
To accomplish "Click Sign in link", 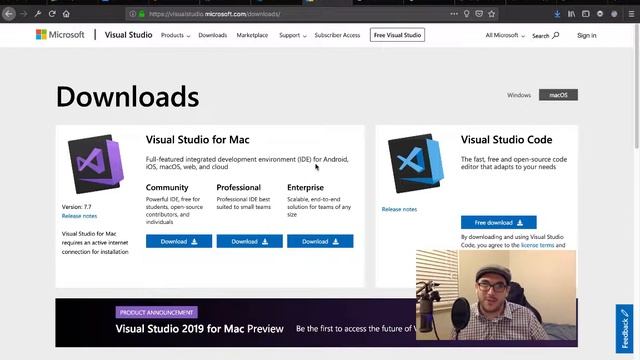I will click(587, 36).
